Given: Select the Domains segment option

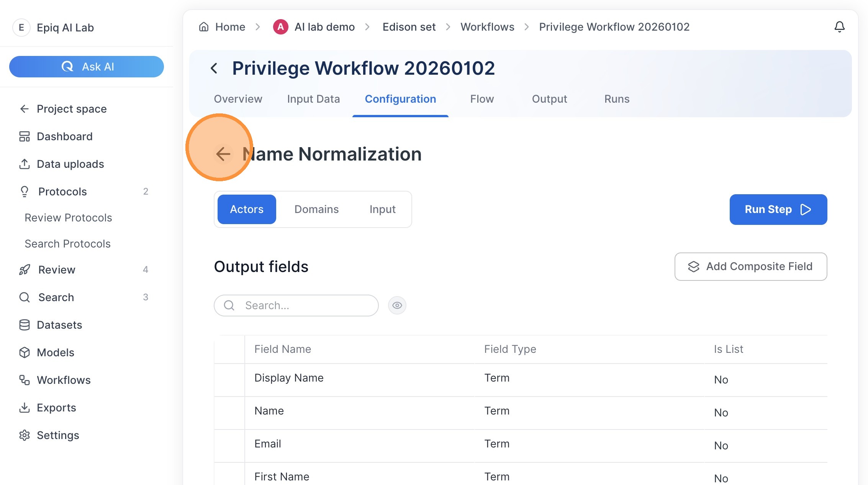Looking at the screenshot, I should [316, 209].
